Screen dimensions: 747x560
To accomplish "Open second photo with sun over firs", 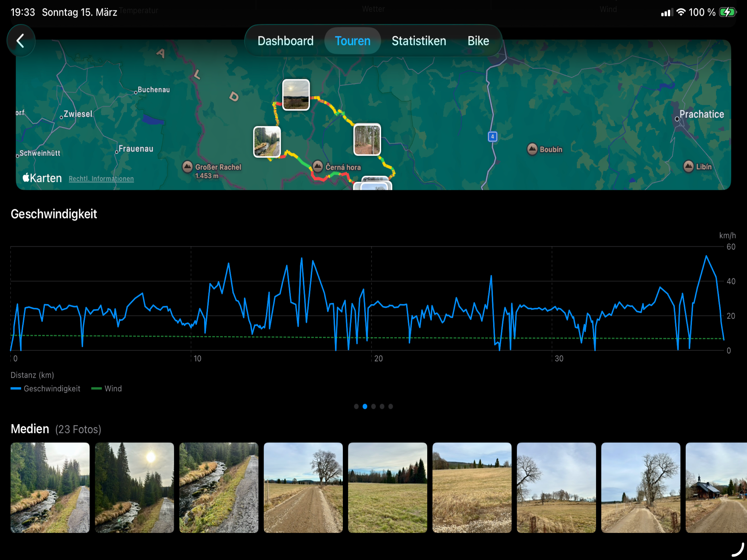I will click(134, 488).
